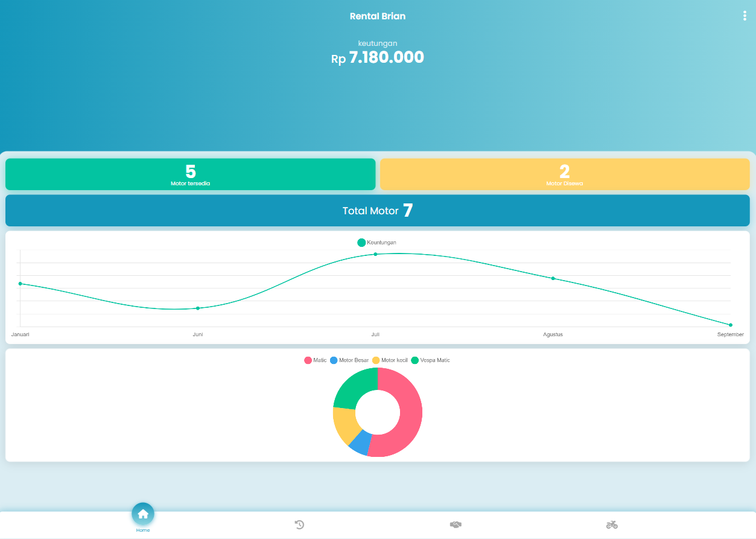Open the handshake rental tab

click(456, 525)
